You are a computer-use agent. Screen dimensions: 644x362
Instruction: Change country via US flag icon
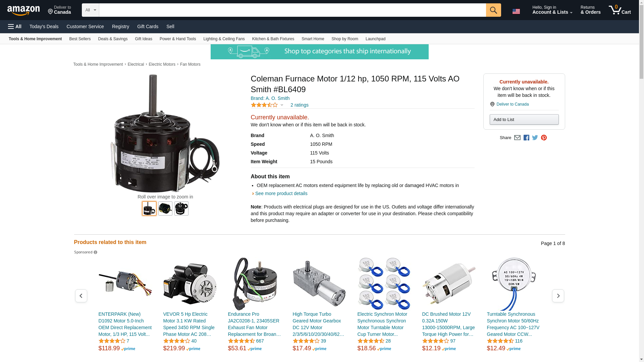(x=516, y=11)
